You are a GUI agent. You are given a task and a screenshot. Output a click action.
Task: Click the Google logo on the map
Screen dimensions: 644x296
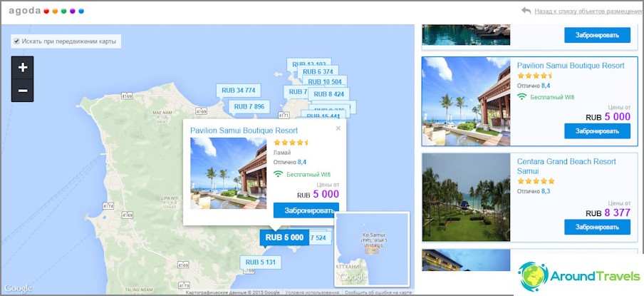point(18,288)
